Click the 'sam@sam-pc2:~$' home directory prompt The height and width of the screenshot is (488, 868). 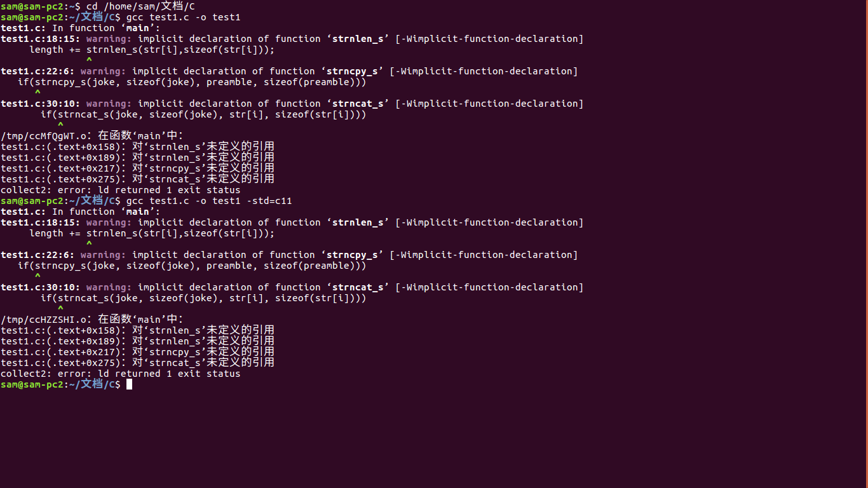(x=41, y=6)
